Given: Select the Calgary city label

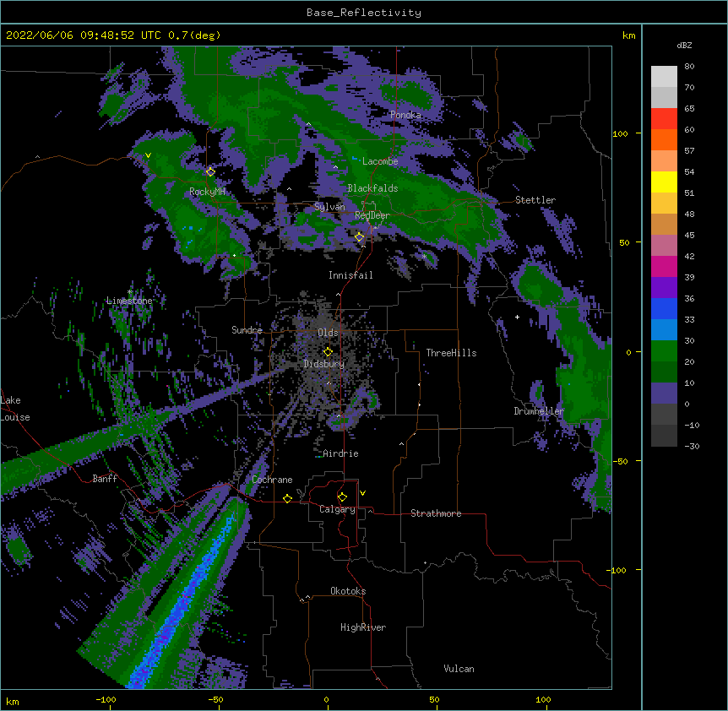Looking at the screenshot, I should pyautogui.click(x=338, y=509).
